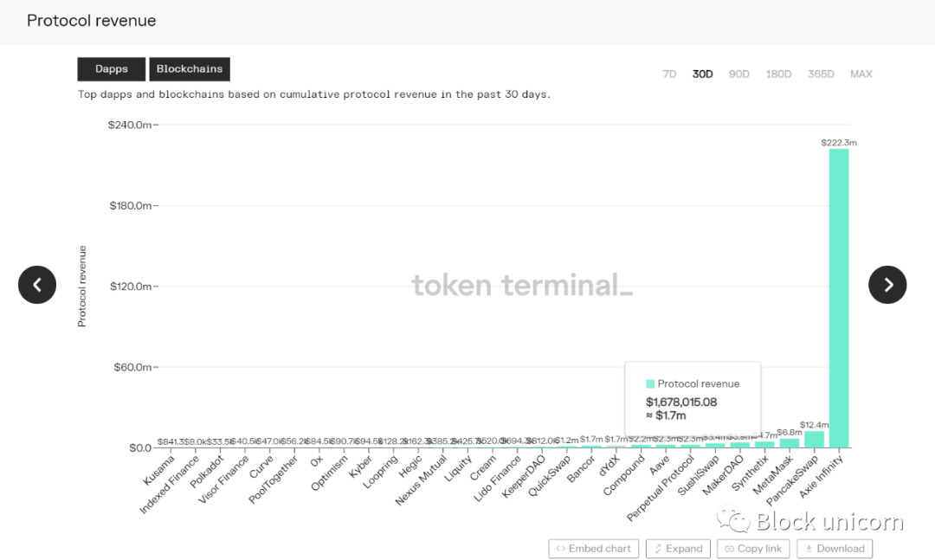The width and height of the screenshot is (935, 560).
Task: Switch to the Dapps view
Action: coord(111,68)
